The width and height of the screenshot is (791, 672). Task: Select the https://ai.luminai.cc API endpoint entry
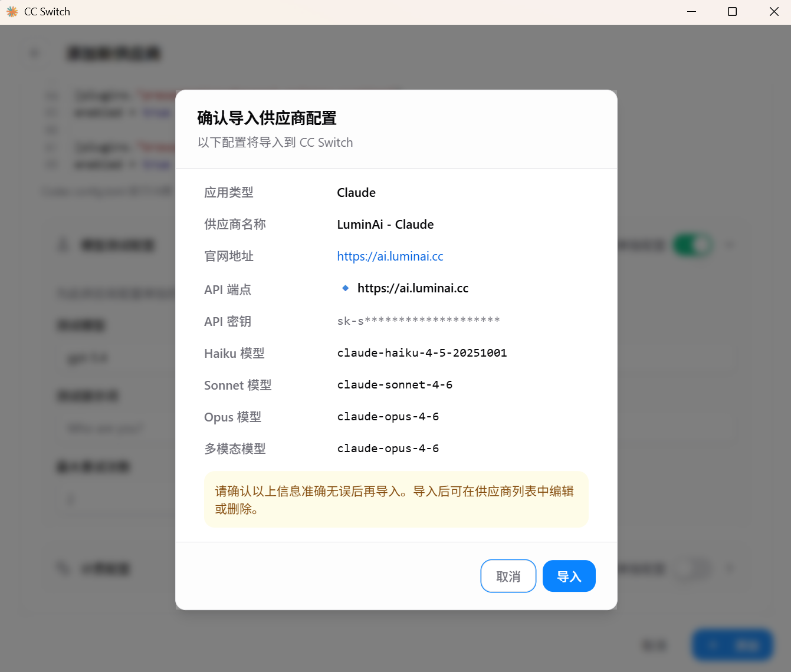[x=413, y=288]
